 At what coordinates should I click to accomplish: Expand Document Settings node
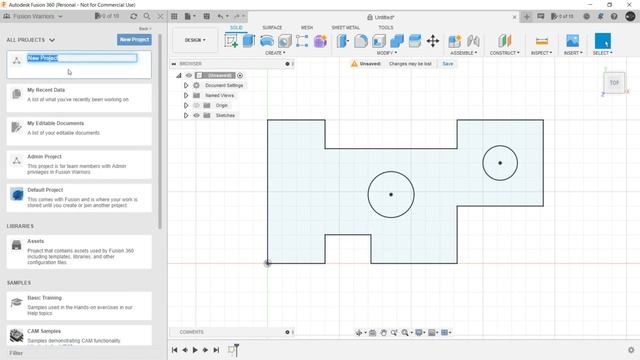click(186, 85)
